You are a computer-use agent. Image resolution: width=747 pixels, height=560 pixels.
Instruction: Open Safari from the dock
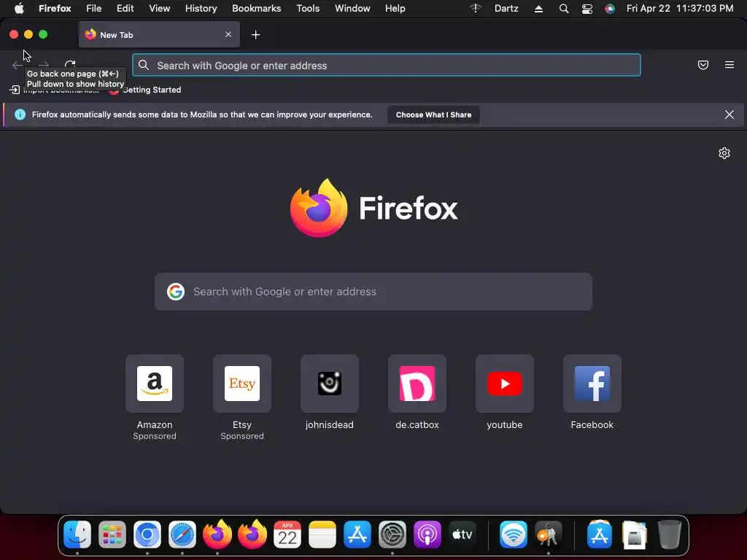[x=182, y=534]
